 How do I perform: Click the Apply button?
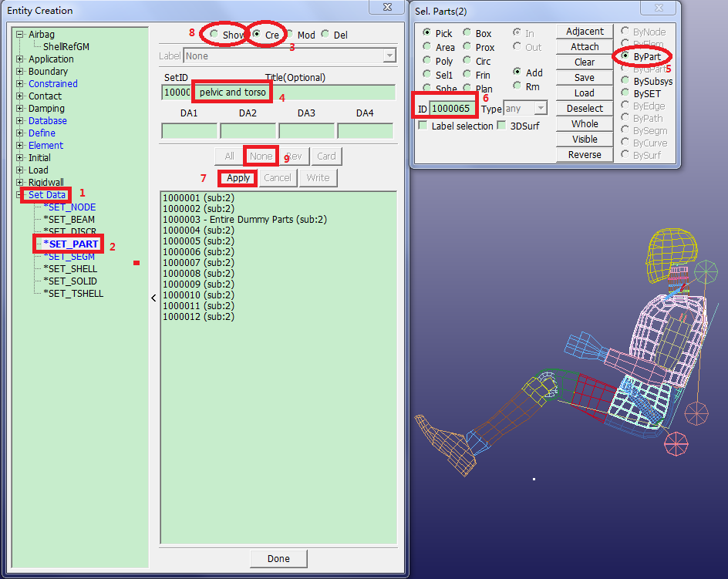click(x=238, y=178)
